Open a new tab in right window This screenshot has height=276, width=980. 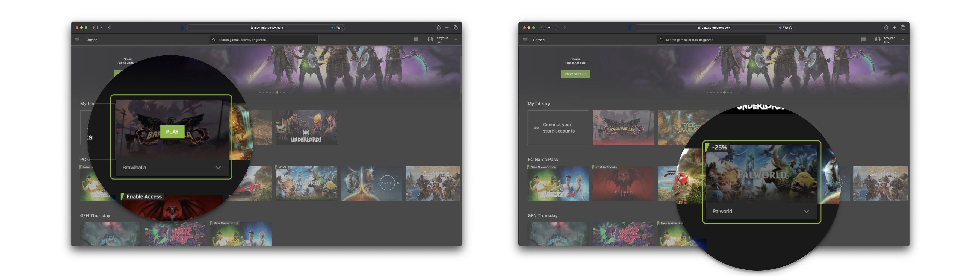coord(895,27)
